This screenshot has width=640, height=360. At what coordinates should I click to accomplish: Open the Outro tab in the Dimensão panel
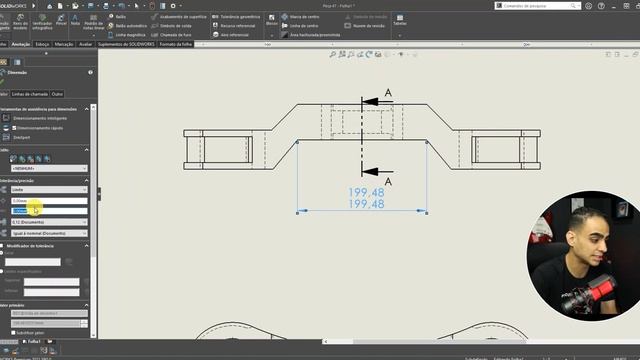[57, 94]
